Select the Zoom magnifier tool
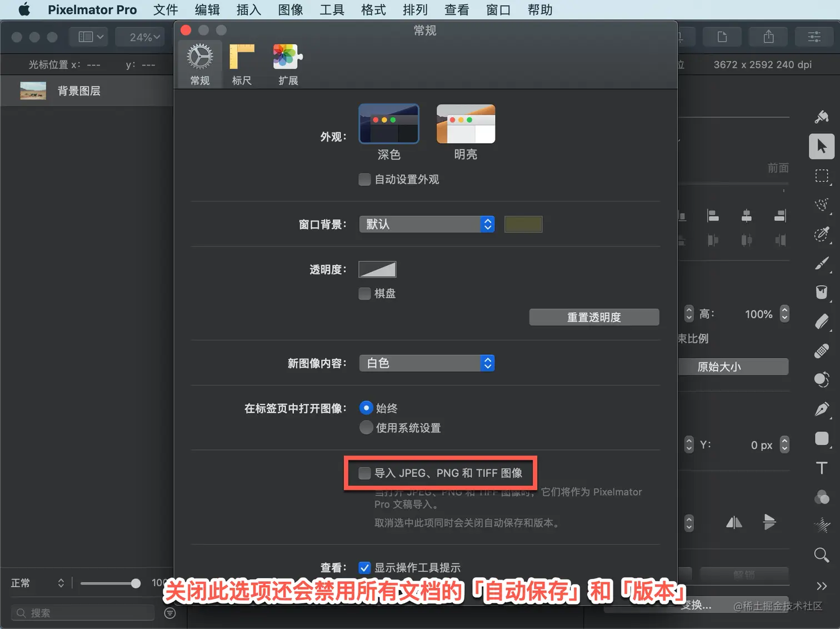Viewport: 840px width, 629px height. 822,555
